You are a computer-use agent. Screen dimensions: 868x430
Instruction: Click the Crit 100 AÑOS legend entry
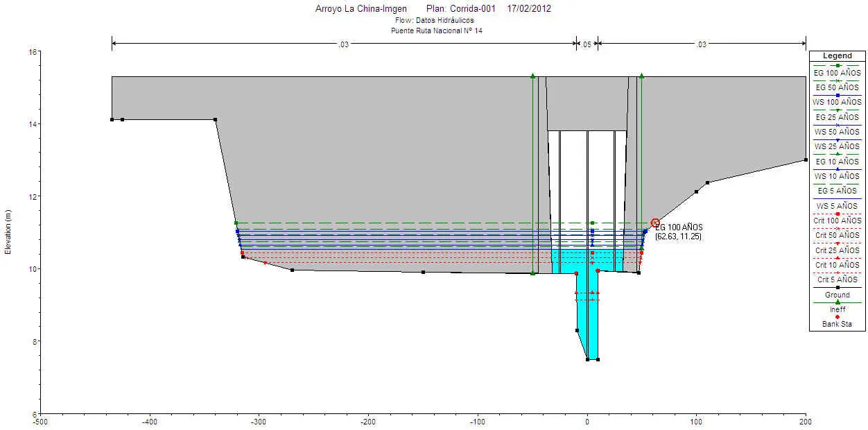pyautogui.click(x=837, y=221)
